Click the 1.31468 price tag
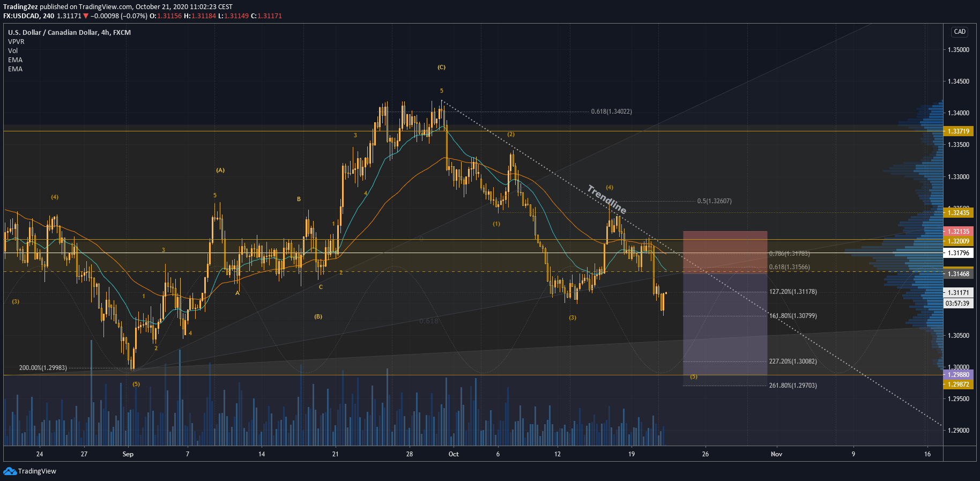980x481 pixels. (x=959, y=274)
